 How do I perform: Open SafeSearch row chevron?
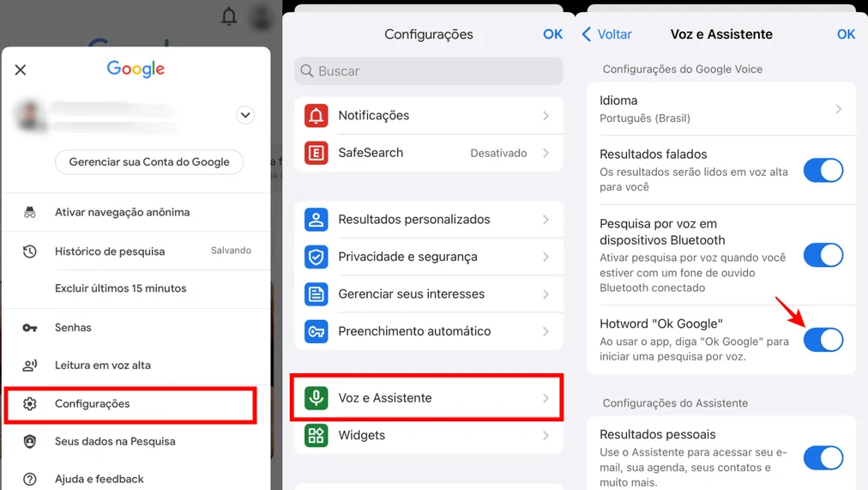tap(546, 153)
